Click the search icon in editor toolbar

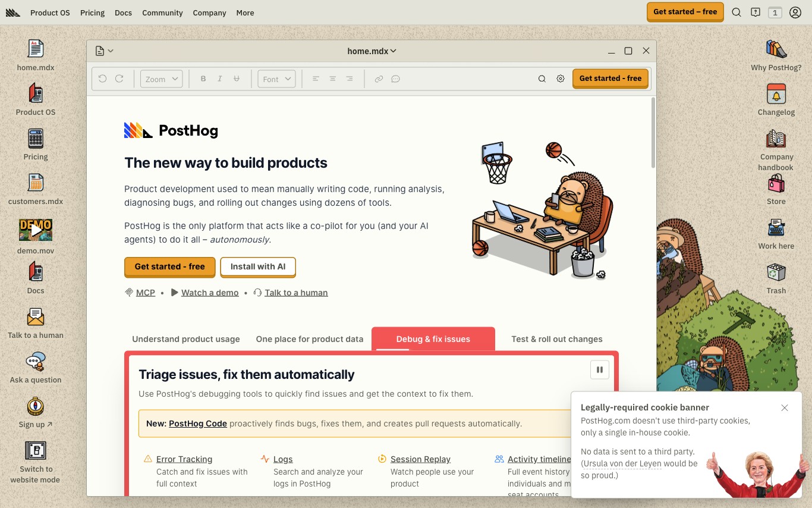(x=542, y=79)
